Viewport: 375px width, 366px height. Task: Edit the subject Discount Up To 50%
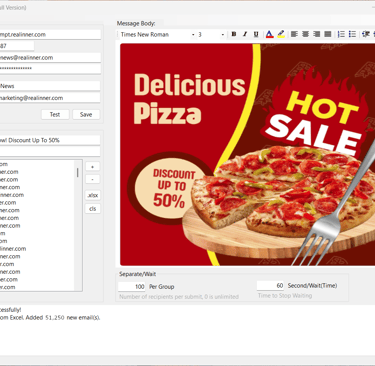click(x=50, y=140)
